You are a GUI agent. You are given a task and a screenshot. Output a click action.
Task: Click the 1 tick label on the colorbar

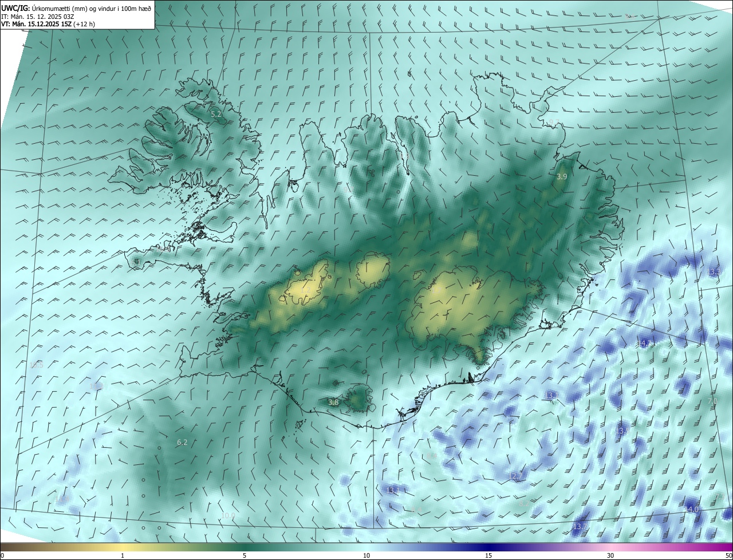(123, 555)
